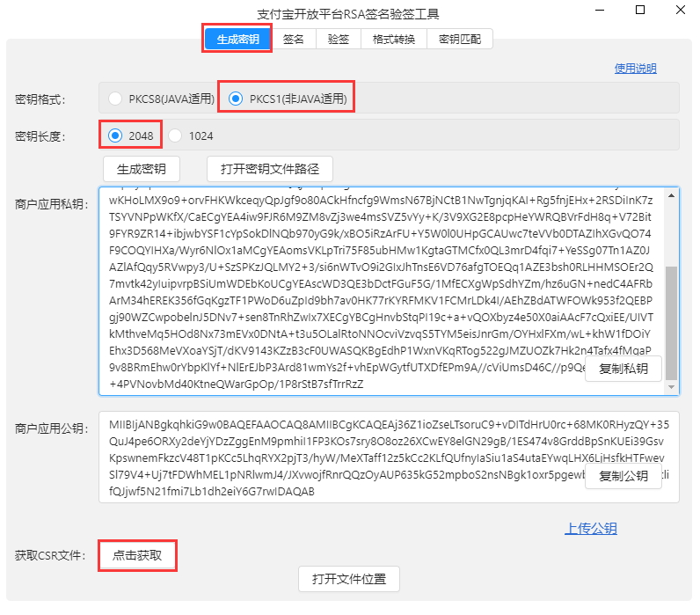
Task: Copy public key with 复制公钥 button
Action: 623,476
